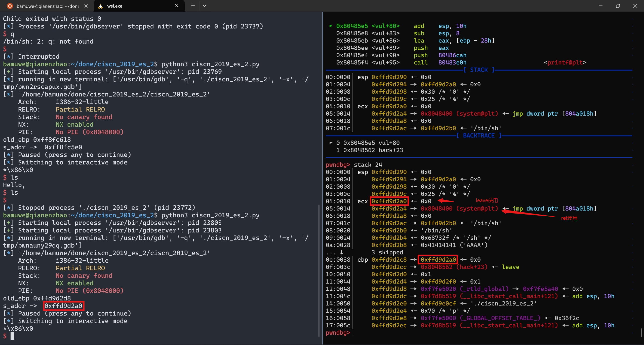Click the Linux penguin icon on wsl.exe tab
This screenshot has height=345, width=644.
[100, 6]
